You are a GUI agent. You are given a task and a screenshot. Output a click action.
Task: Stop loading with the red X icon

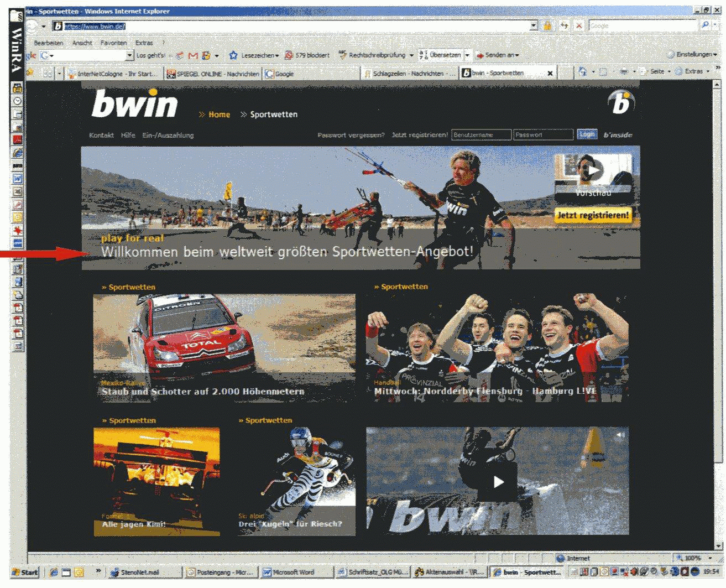tap(579, 25)
